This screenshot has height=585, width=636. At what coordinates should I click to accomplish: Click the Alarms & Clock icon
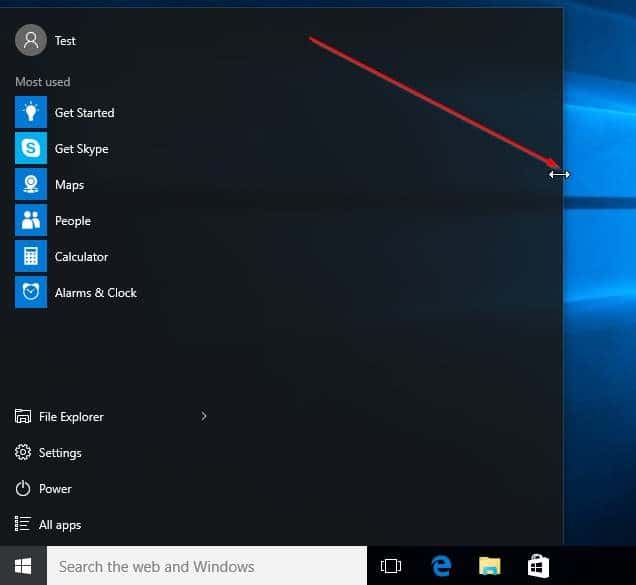pyautogui.click(x=31, y=292)
